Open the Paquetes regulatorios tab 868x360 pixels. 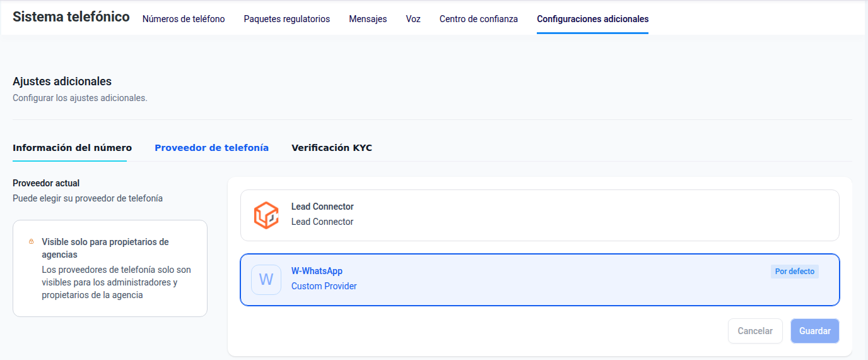pyautogui.click(x=287, y=19)
